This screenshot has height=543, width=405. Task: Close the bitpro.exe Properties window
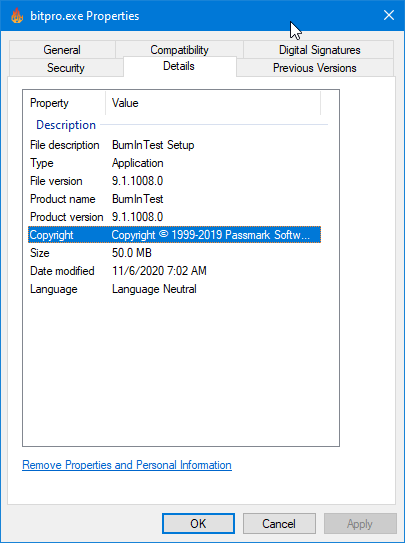click(x=389, y=15)
